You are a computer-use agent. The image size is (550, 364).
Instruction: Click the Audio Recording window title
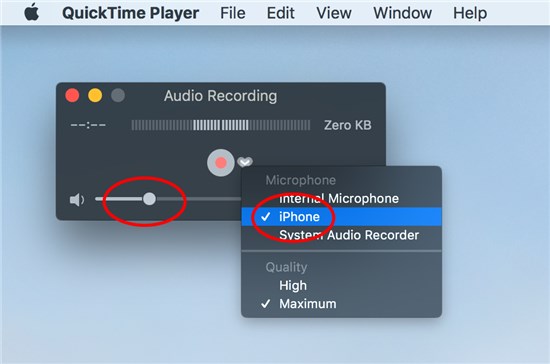[220, 96]
